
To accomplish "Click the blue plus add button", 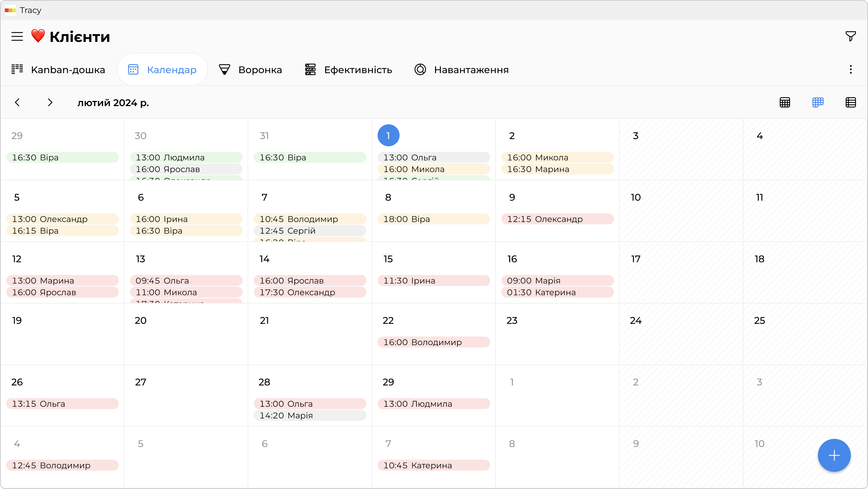I will pos(834,455).
